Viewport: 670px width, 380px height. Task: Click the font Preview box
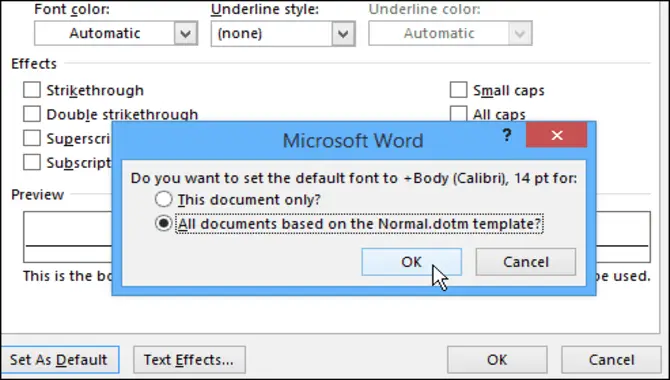[337, 237]
